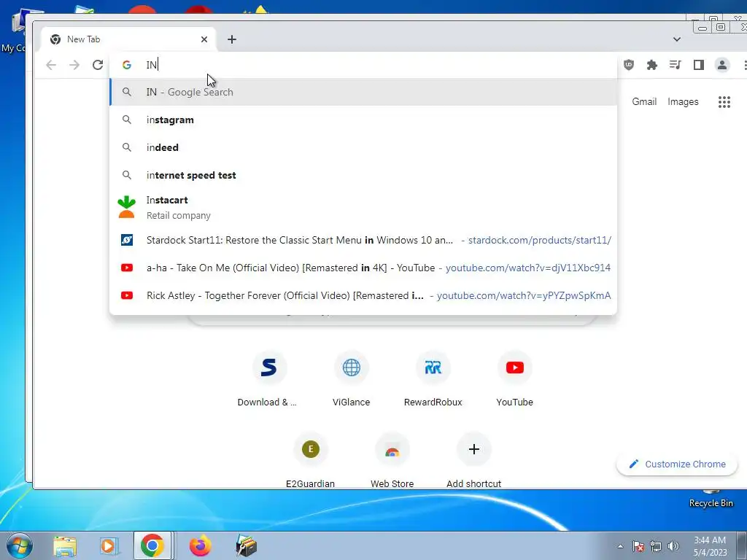Open the Images link
This screenshot has height=560, width=747.
683,101
